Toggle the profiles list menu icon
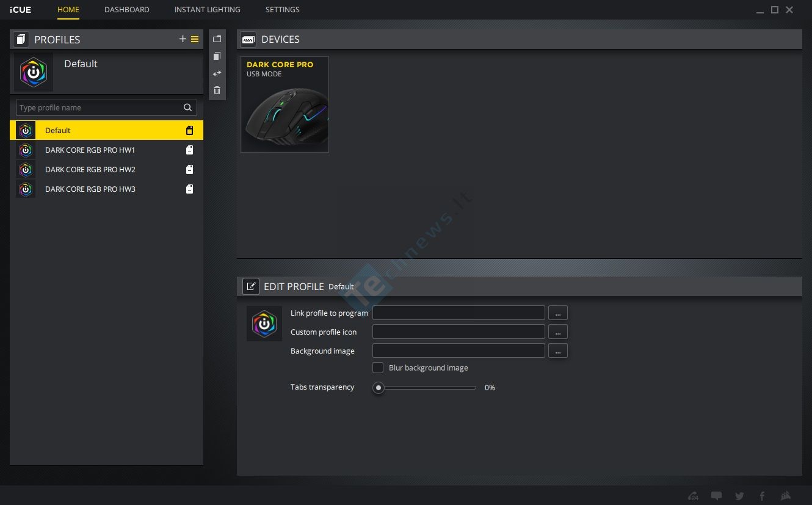Screen dimensions: 812x505 [195, 39]
